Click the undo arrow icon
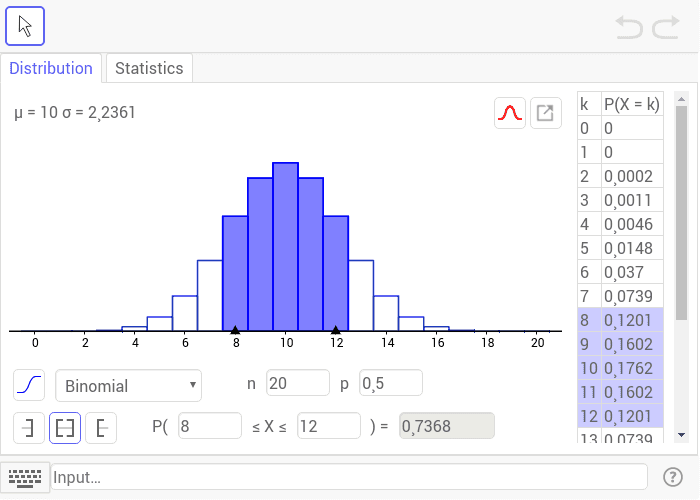Image resolution: width=700 pixels, height=500 pixels. point(629,27)
